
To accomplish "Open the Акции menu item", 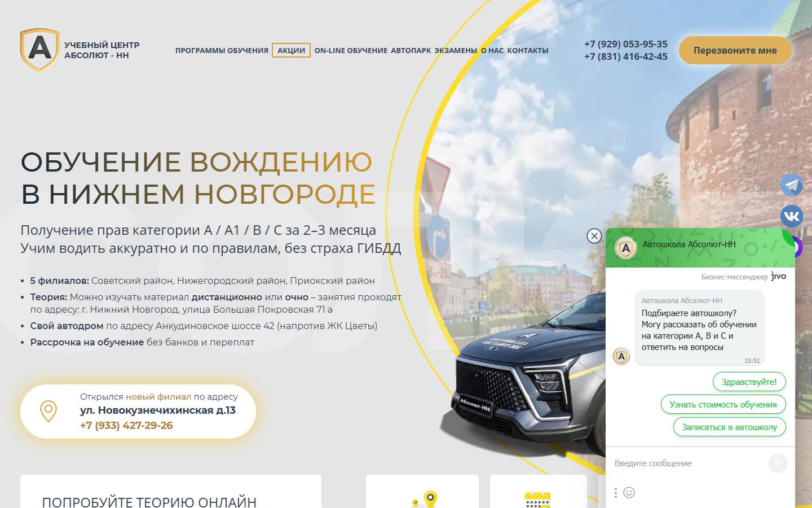I will 291,50.
